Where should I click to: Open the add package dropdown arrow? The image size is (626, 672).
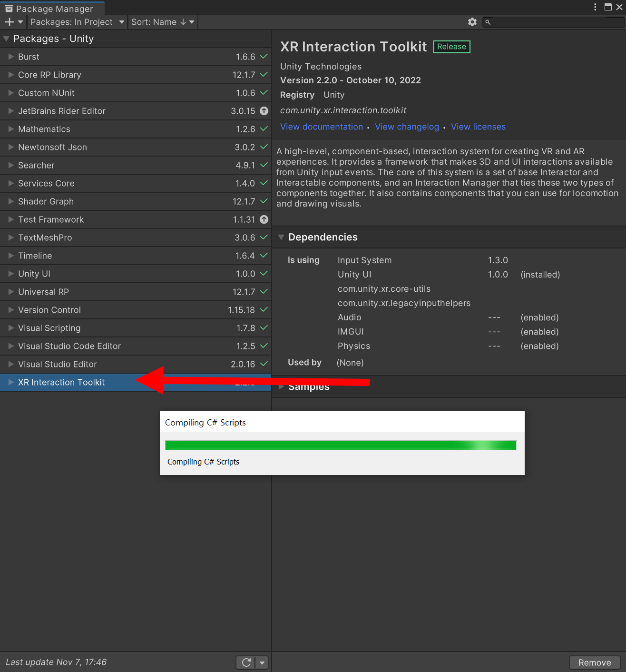[x=20, y=22]
